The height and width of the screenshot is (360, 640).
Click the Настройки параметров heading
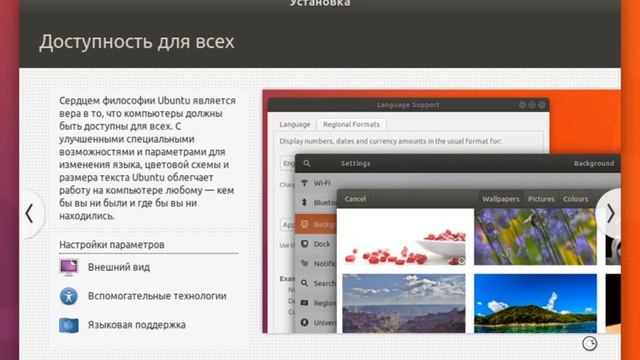112,244
